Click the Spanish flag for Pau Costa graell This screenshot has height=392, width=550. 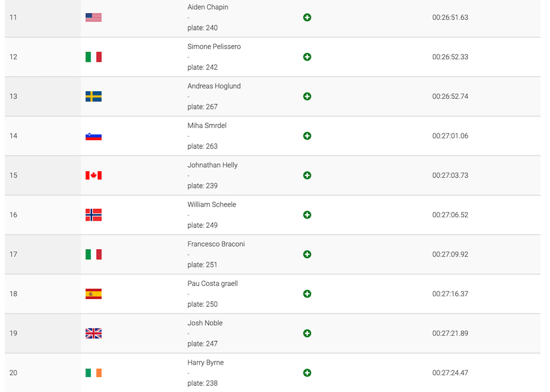tap(93, 294)
